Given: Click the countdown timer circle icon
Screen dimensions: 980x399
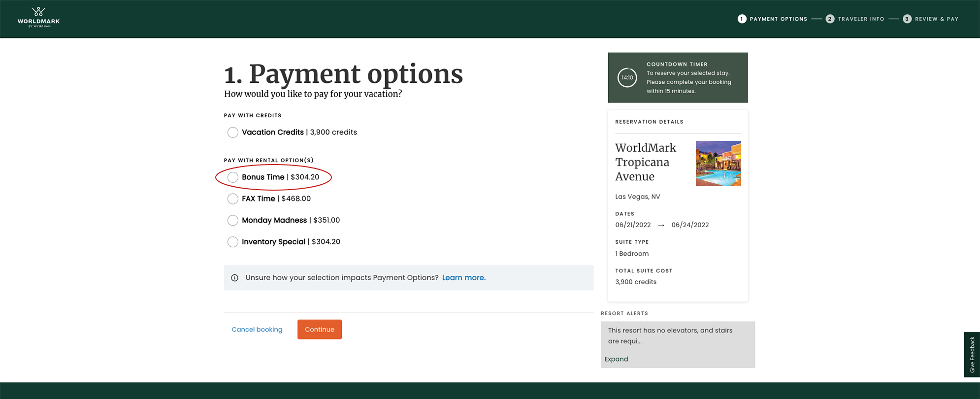Looking at the screenshot, I should [x=627, y=77].
